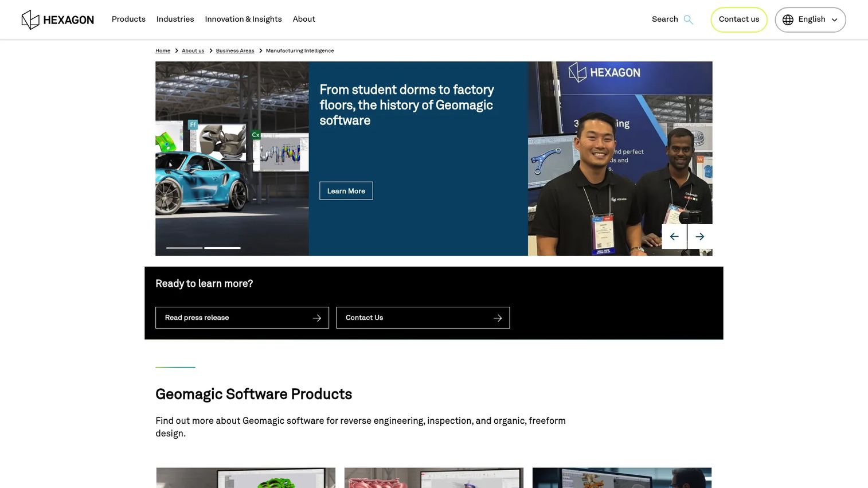The image size is (868, 488).
Task: Go to previous carousel slide arrow
Action: [x=674, y=236]
